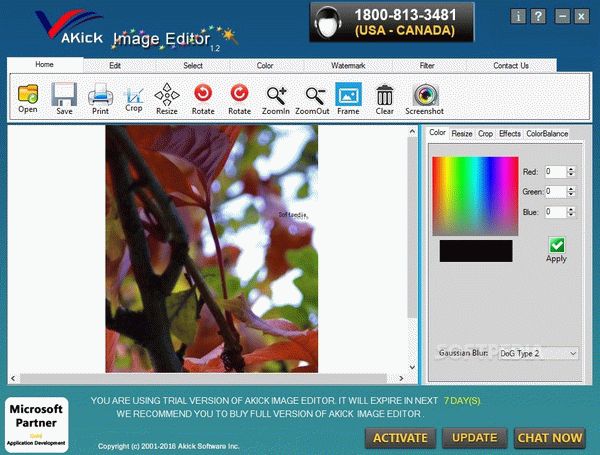Click the Green value input field
This screenshot has width=600, height=455.
[555, 191]
